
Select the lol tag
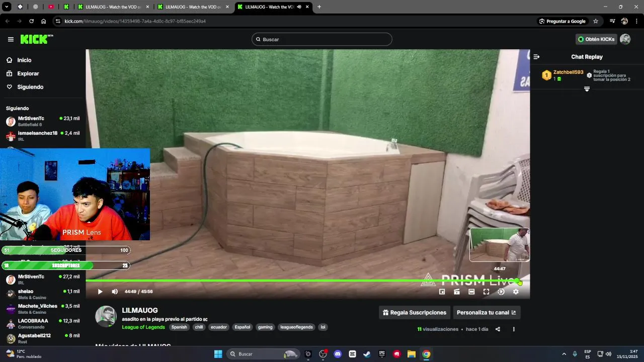coord(323,327)
